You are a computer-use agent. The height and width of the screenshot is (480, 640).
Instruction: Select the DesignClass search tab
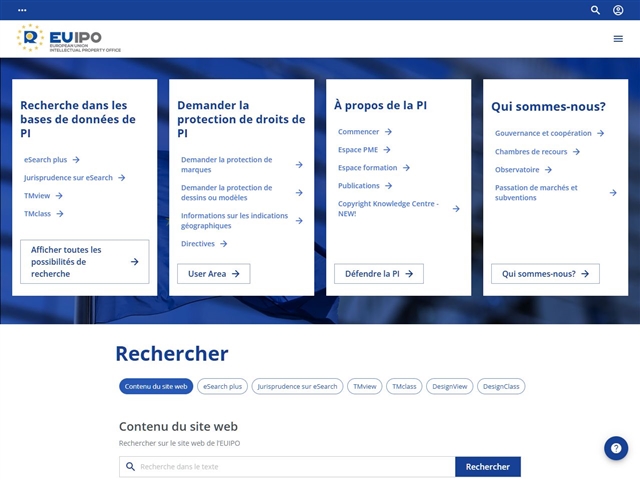tap(501, 386)
